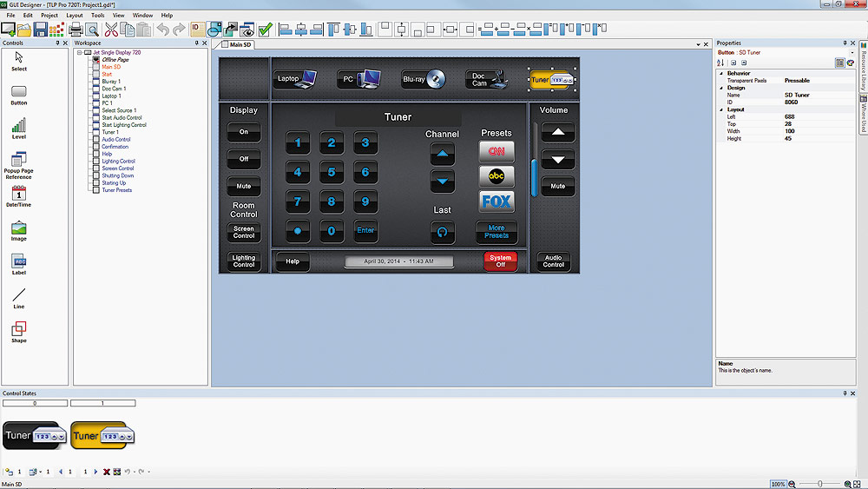Image resolution: width=868 pixels, height=489 pixels.
Task: Click the Cut scissors icon
Action: coord(111,30)
